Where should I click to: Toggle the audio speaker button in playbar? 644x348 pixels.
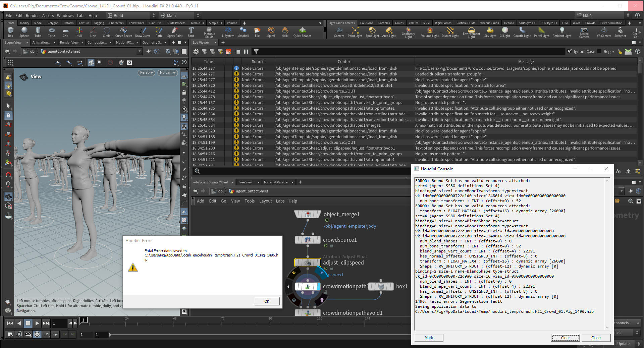coord(19,334)
